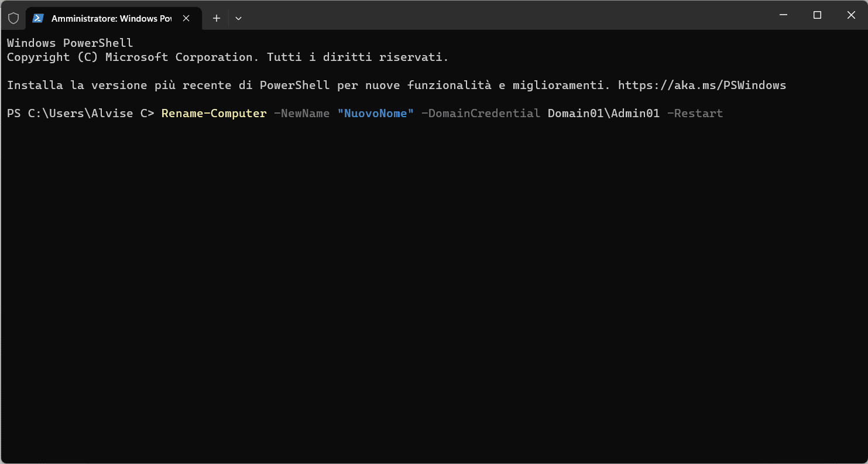Viewport: 868px width, 464px height.
Task: Click the Rename-Computer command text
Action: (214, 114)
